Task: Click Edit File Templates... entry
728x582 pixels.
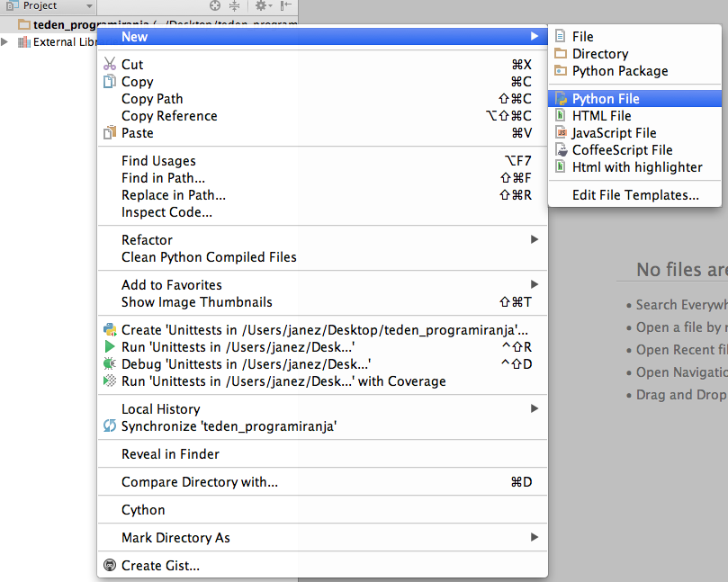Action: (635, 195)
